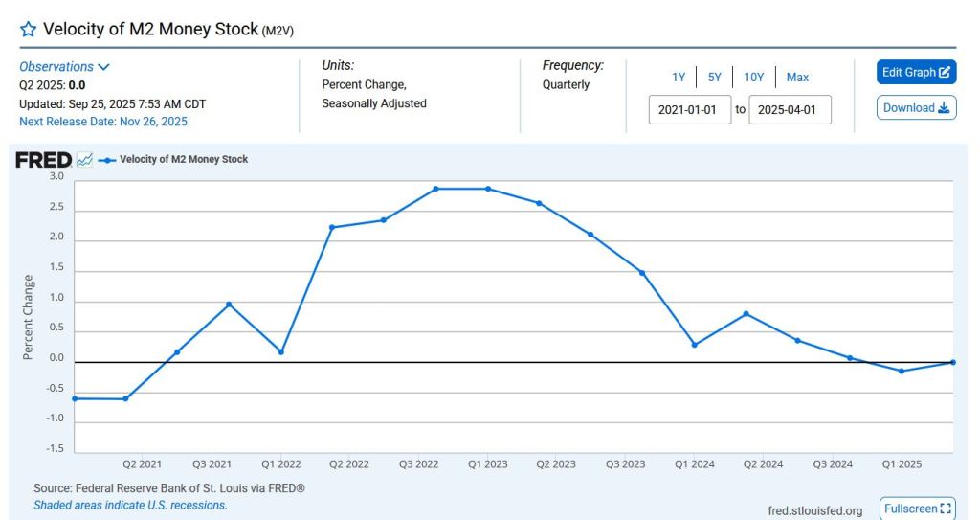Click the Shaded areas indicate U.S. recessions link
Viewport: 980px width, 520px height.
tap(130, 505)
